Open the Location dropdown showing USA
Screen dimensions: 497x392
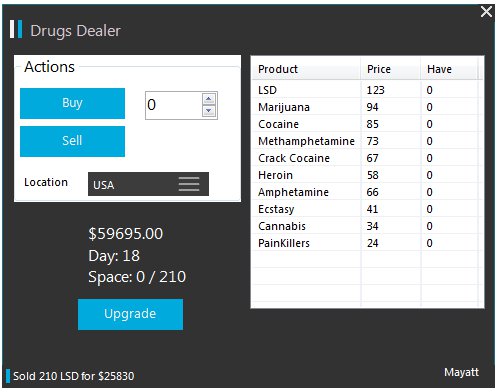point(148,184)
